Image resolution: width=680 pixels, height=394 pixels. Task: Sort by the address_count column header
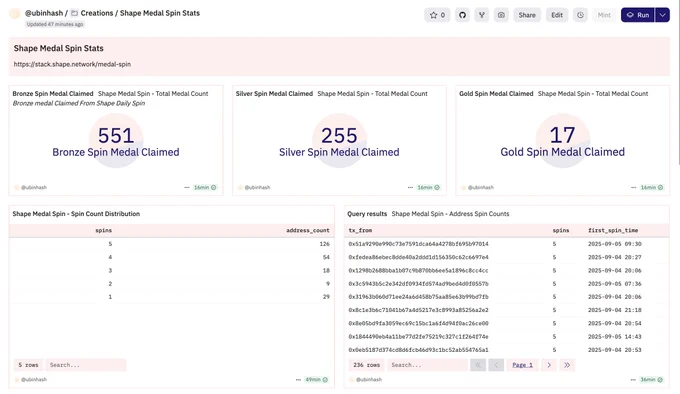click(x=307, y=231)
